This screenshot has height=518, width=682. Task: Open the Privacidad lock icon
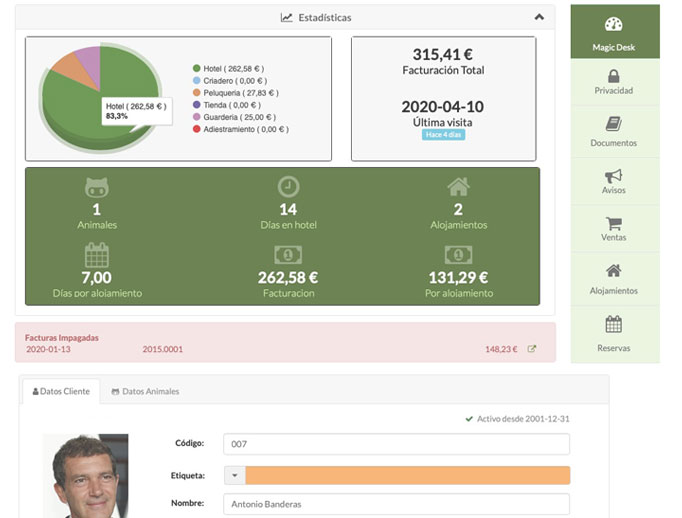(x=614, y=76)
